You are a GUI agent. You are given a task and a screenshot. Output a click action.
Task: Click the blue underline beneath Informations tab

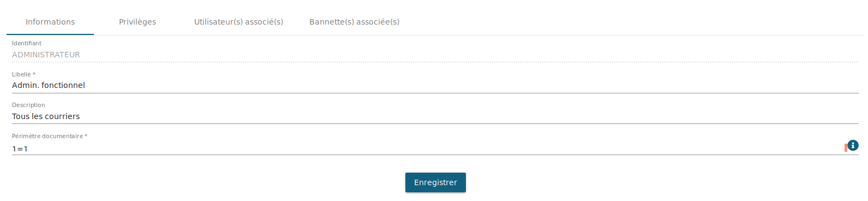point(50,34)
